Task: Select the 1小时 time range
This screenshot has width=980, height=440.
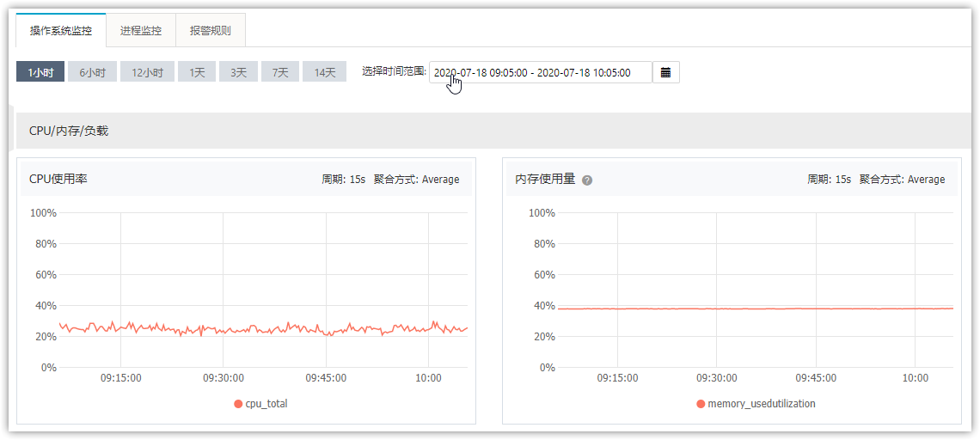Action: 40,72
